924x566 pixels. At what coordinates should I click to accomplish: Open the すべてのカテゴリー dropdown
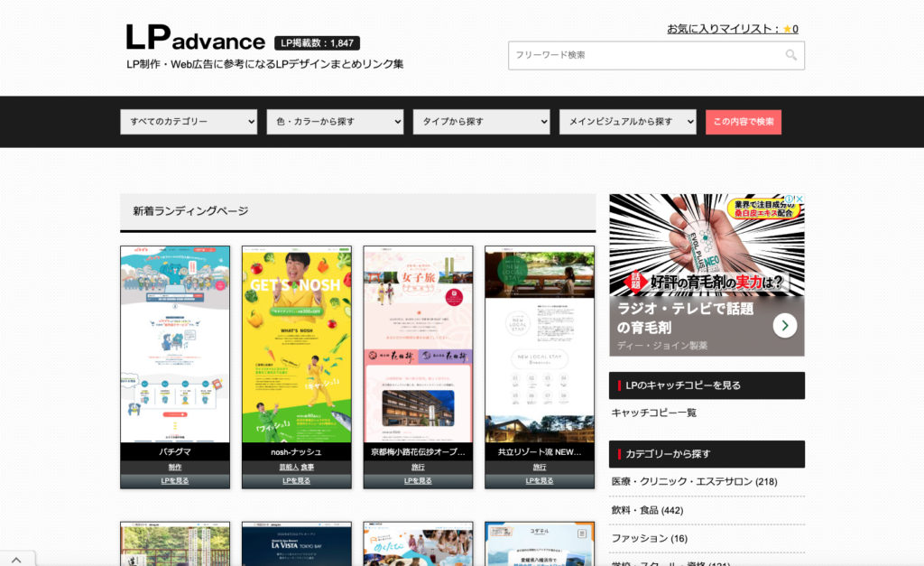tap(189, 122)
